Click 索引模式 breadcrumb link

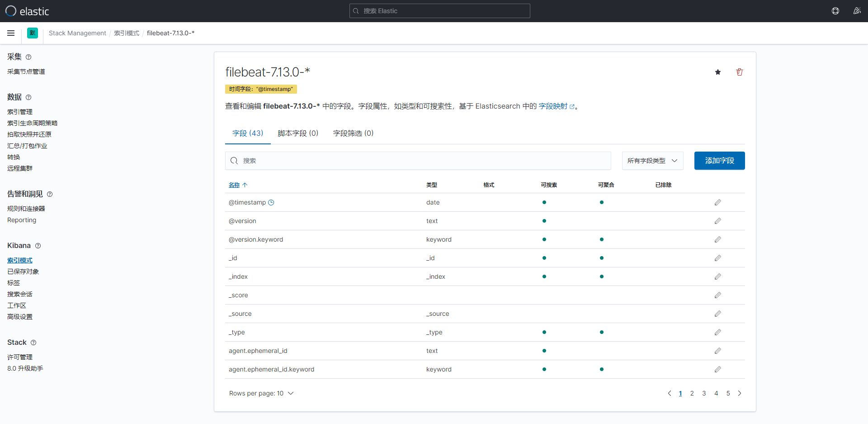point(127,33)
